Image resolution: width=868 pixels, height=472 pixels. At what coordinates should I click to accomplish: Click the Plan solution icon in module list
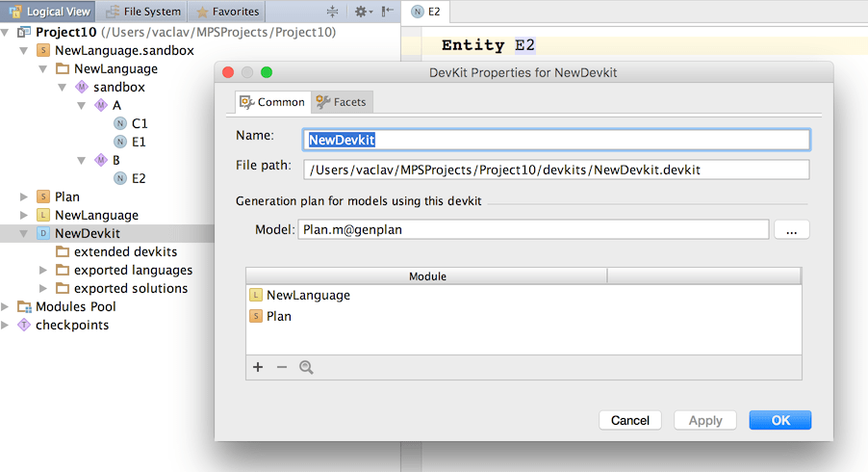click(256, 316)
